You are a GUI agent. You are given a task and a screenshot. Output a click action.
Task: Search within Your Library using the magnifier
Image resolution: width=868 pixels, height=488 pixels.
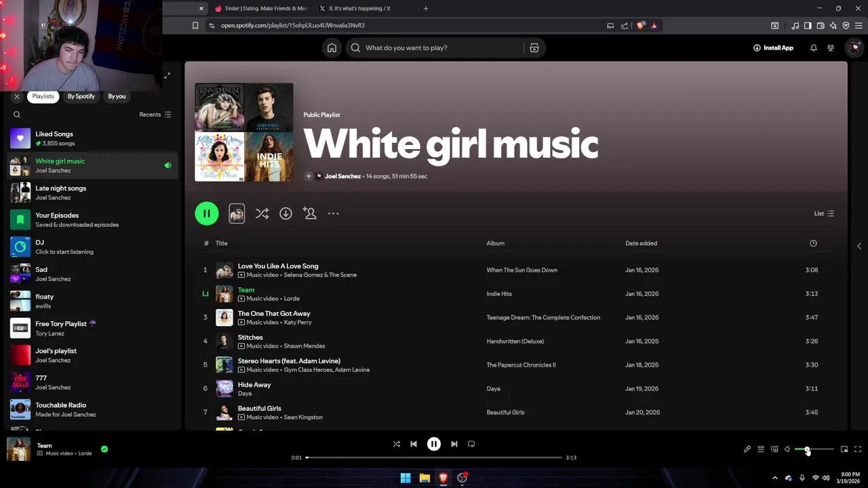pyautogui.click(x=17, y=115)
